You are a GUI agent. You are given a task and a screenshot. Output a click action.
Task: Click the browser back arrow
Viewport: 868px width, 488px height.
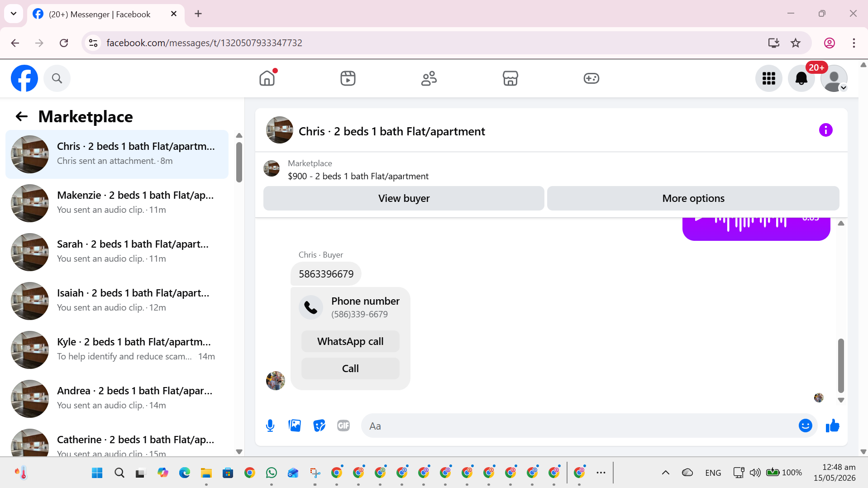tap(15, 43)
